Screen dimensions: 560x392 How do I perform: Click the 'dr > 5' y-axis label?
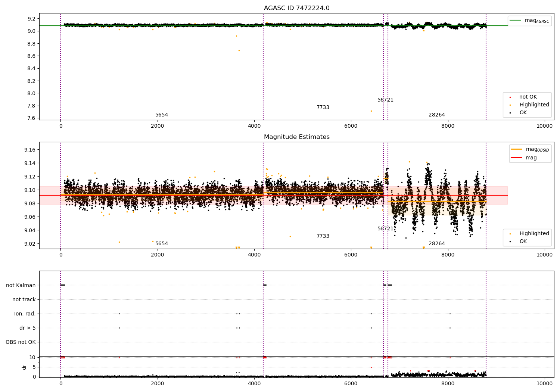click(x=27, y=328)
